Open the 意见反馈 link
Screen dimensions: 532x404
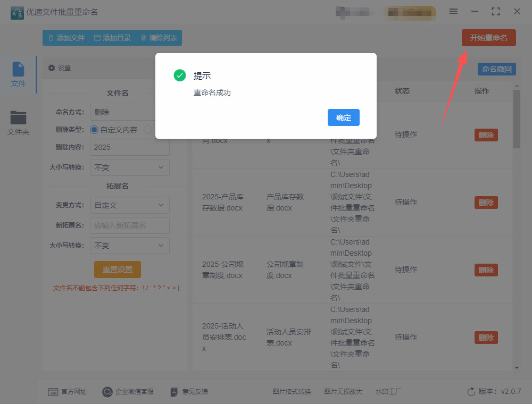189,392
